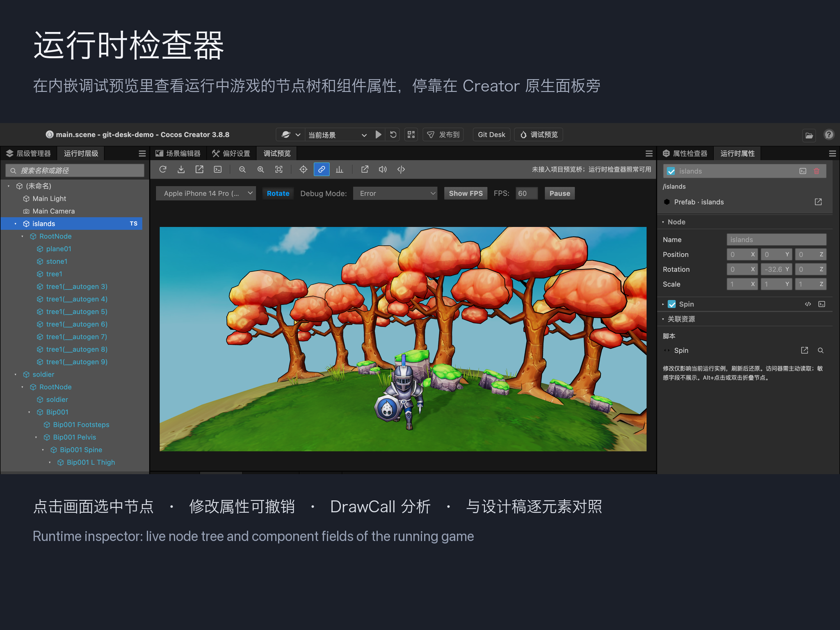Click the node search field 搜索名称或路径

click(75, 171)
